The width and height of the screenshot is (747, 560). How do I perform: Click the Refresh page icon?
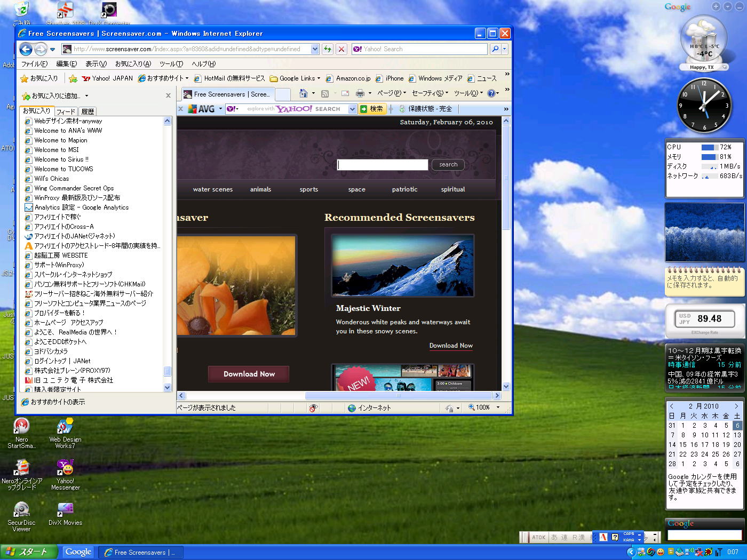pyautogui.click(x=328, y=49)
